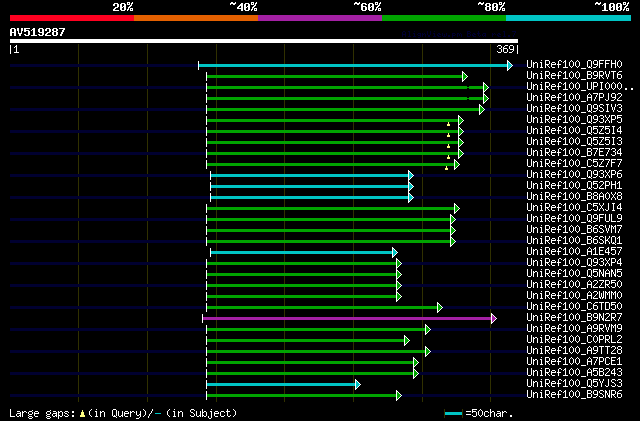
Task: Select the UniRef100_A2WMM0 label
Action: pos(574,296)
